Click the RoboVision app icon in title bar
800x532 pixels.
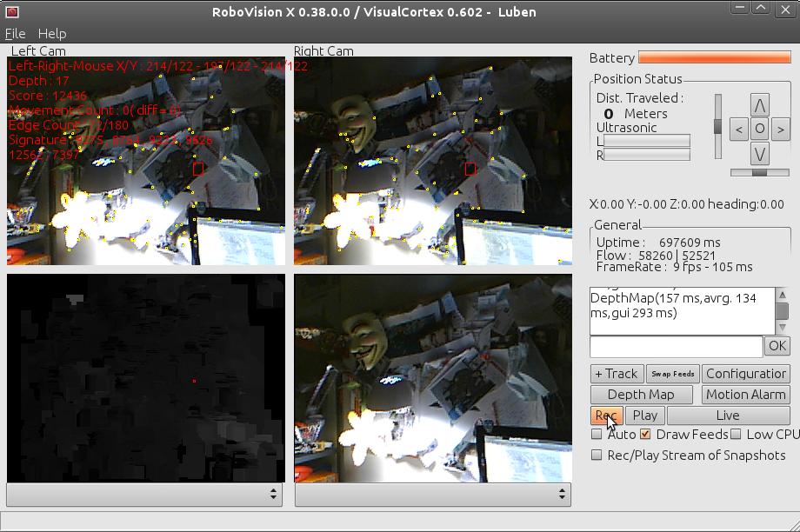point(11,11)
